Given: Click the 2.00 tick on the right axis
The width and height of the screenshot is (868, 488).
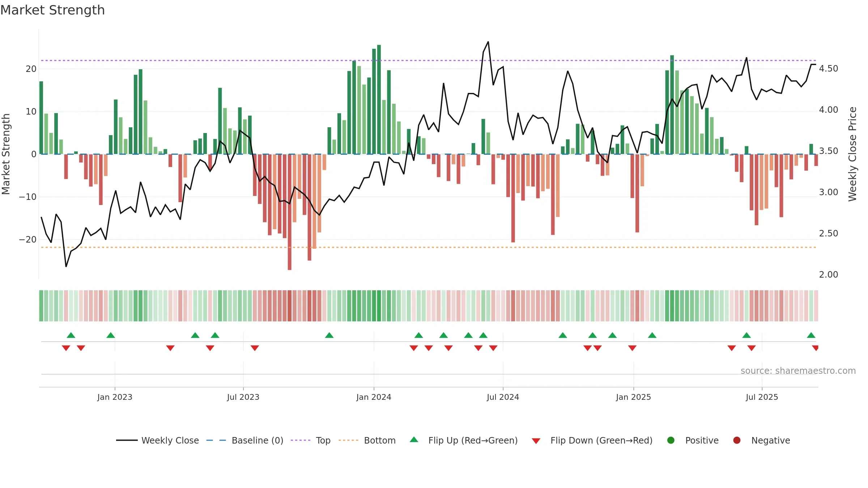Looking at the screenshot, I should 829,274.
